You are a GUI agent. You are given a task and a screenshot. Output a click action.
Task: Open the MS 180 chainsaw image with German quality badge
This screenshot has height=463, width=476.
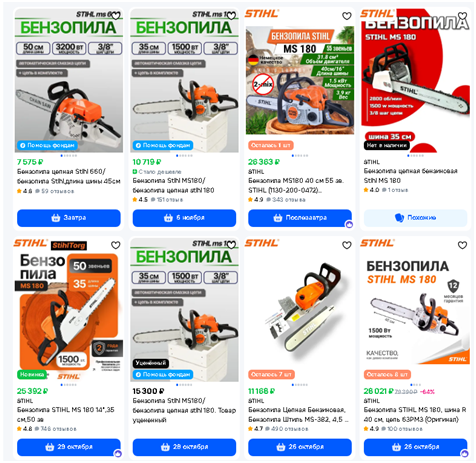click(x=300, y=81)
